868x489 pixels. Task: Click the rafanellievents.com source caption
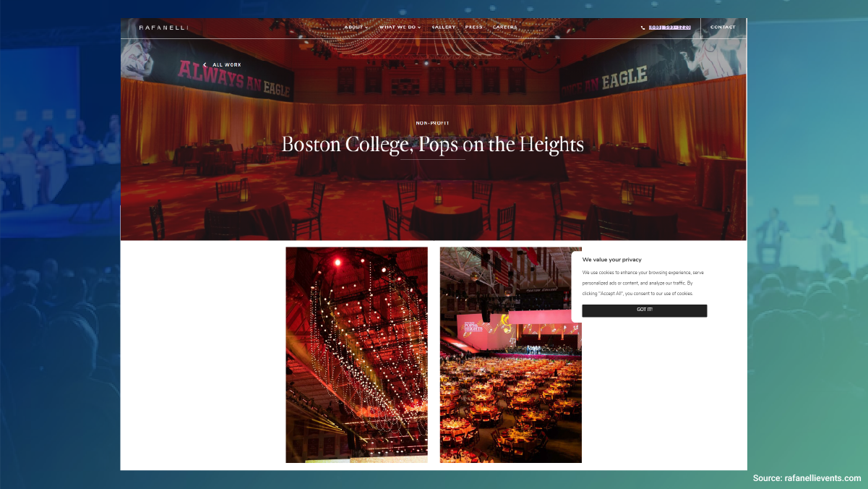click(x=807, y=478)
